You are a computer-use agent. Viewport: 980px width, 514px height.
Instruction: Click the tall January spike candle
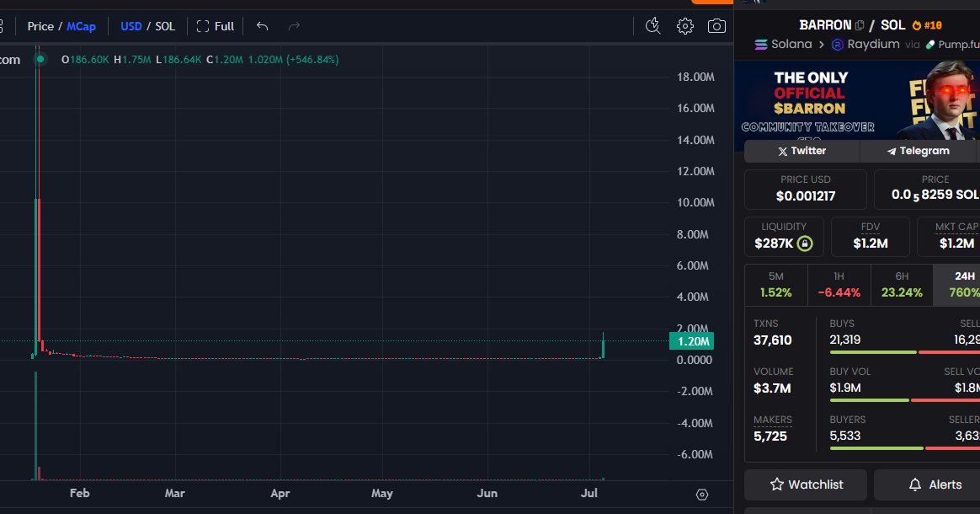(x=38, y=200)
